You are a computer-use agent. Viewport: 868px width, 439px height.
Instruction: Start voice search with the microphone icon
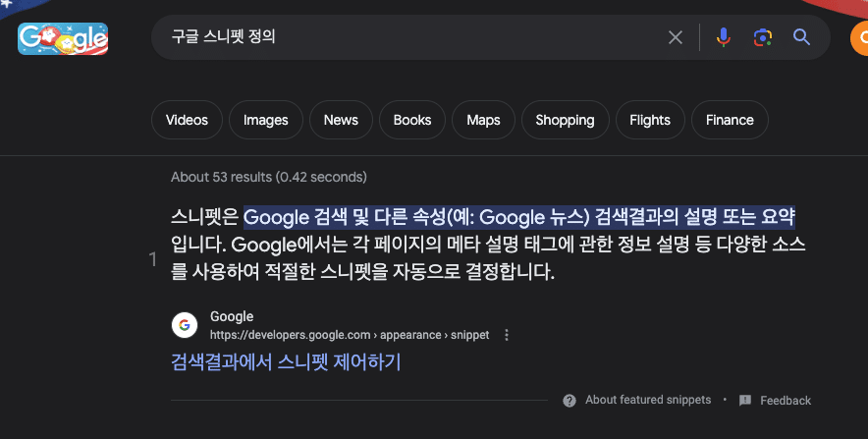click(723, 37)
